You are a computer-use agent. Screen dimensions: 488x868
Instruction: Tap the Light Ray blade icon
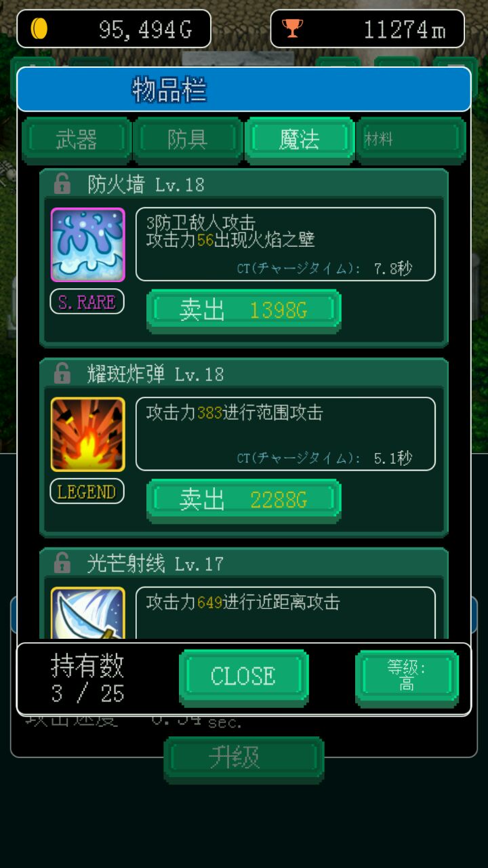88,613
